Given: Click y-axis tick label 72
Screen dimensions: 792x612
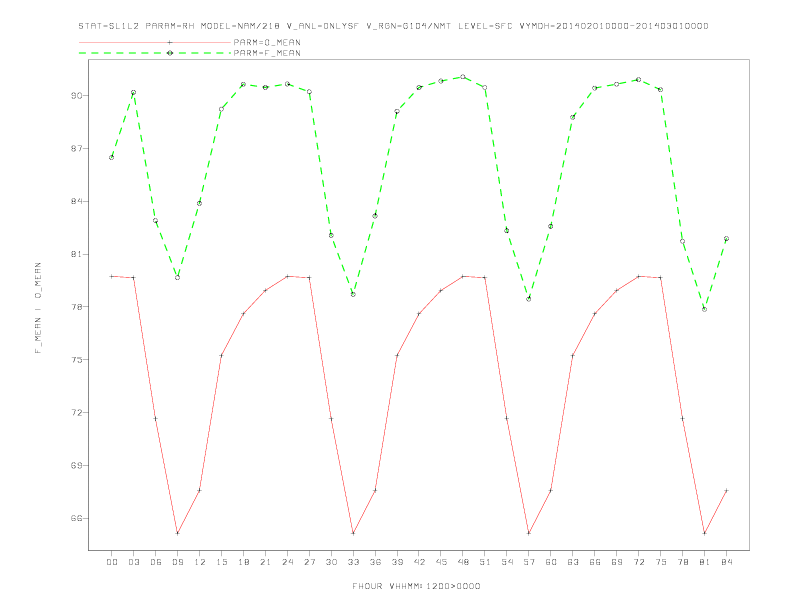Looking at the screenshot, I should coord(77,413).
